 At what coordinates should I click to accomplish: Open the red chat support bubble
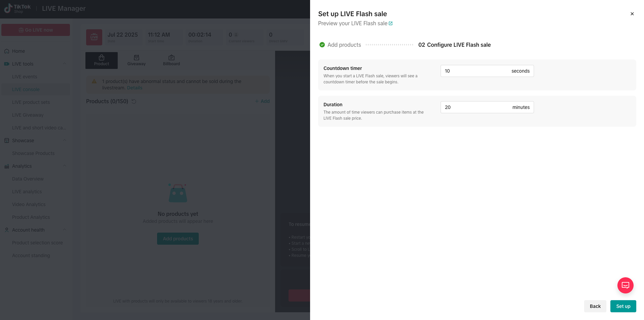click(x=625, y=285)
